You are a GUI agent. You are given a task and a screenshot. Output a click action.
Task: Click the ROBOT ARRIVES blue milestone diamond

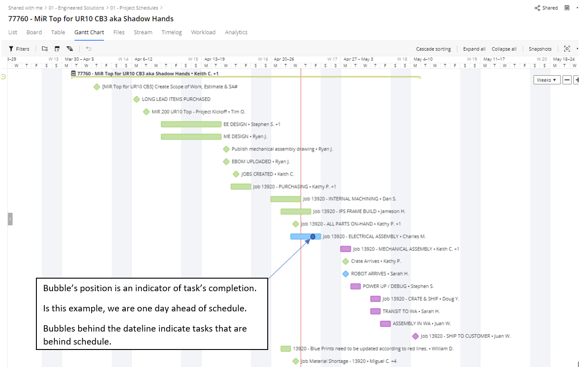pyautogui.click(x=345, y=274)
